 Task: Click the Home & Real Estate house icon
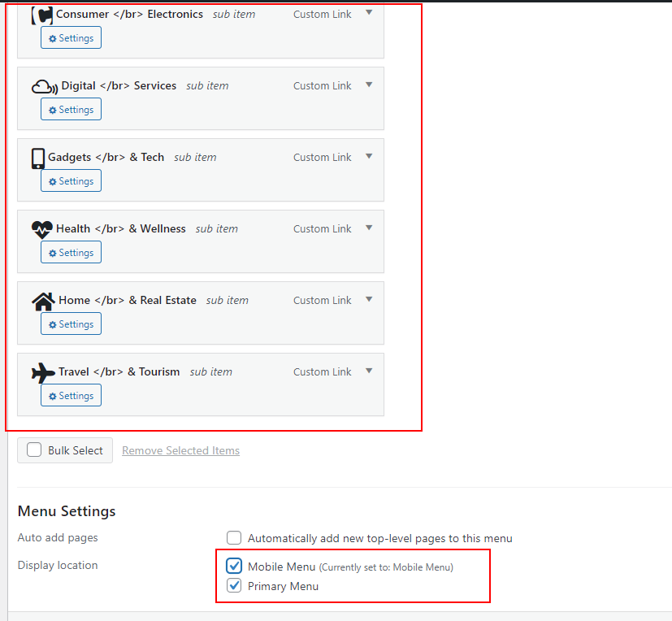pyautogui.click(x=43, y=302)
